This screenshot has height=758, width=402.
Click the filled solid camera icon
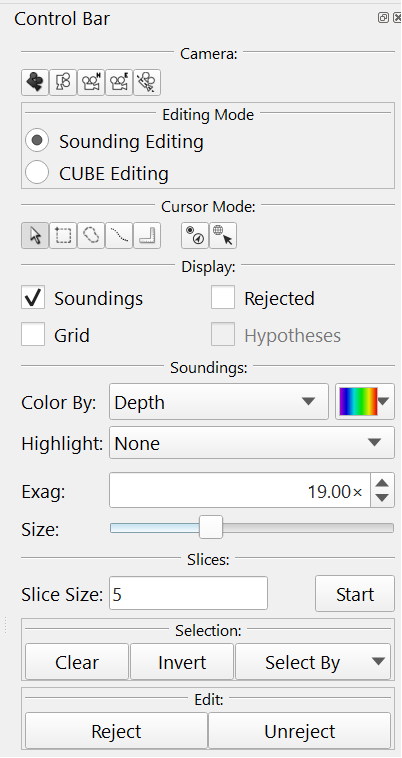(35, 82)
